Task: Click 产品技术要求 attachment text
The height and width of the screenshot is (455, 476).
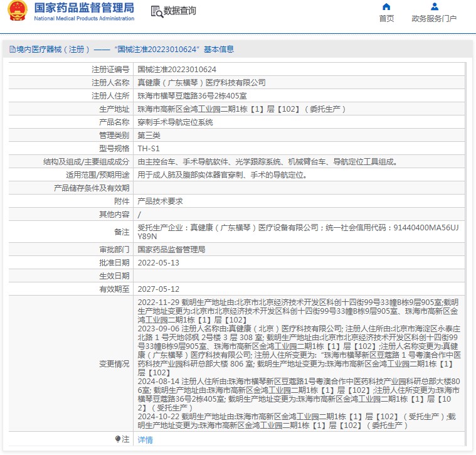Action: 160,201
